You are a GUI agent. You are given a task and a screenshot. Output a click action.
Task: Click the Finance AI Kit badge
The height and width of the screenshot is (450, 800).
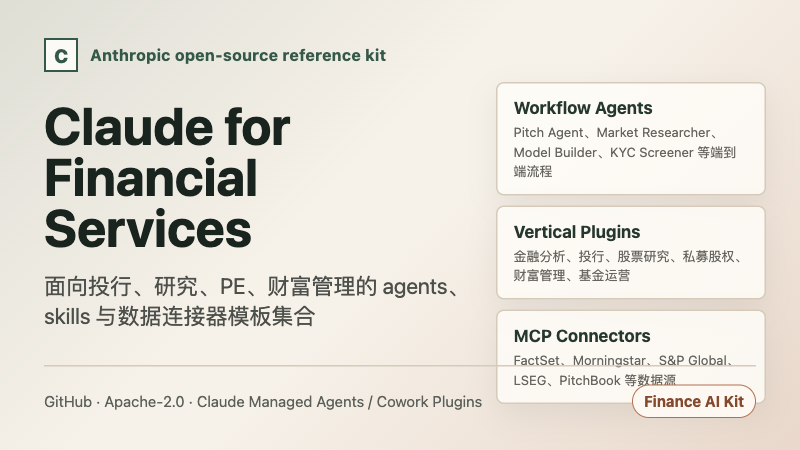pyautogui.click(x=693, y=402)
